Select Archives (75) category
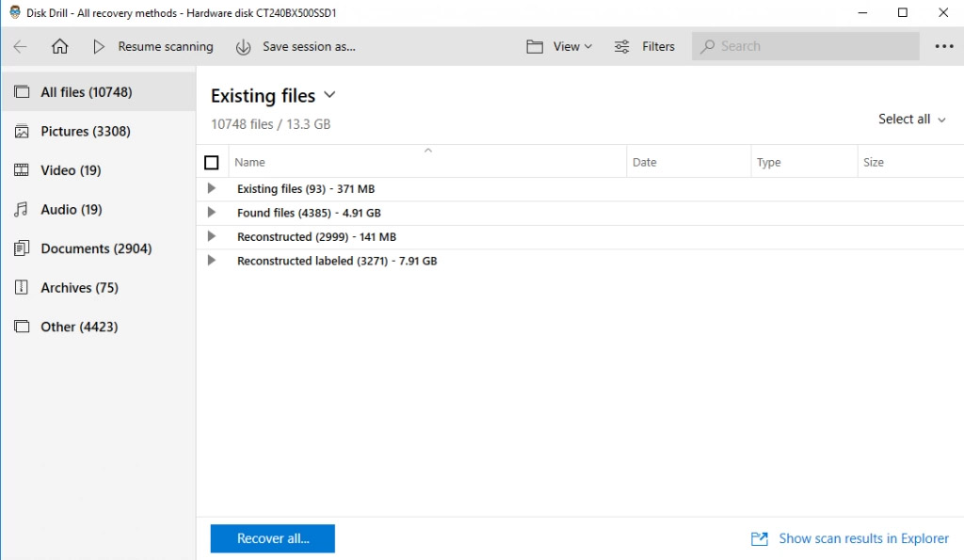Screen dimensions: 964x560 click(98, 288)
